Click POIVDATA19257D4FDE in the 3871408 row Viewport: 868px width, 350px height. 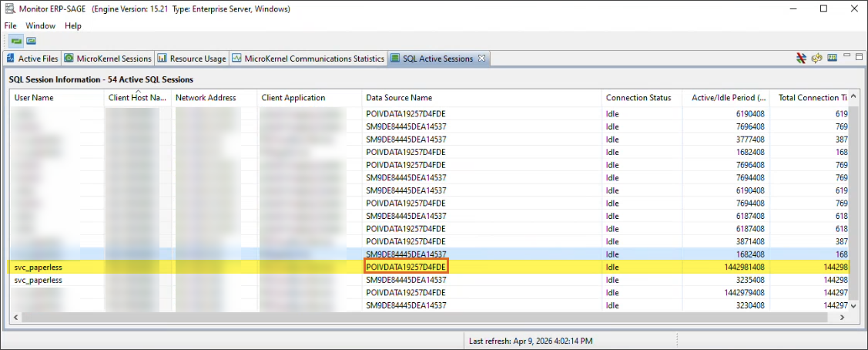pos(406,241)
